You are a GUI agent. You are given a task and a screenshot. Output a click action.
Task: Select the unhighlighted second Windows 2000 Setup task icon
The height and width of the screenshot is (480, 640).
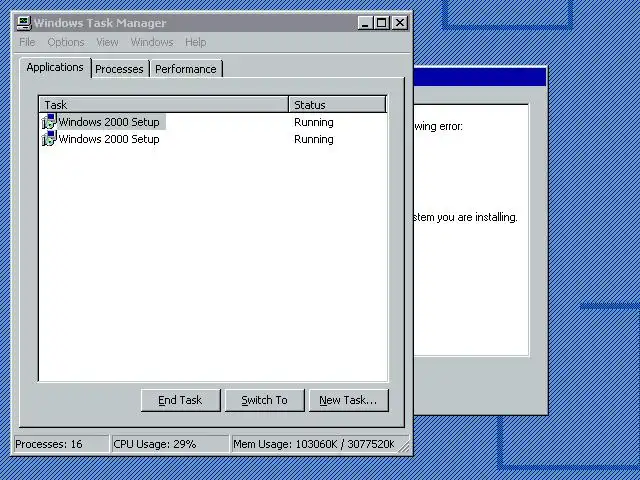pyautogui.click(x=49, y=139)
